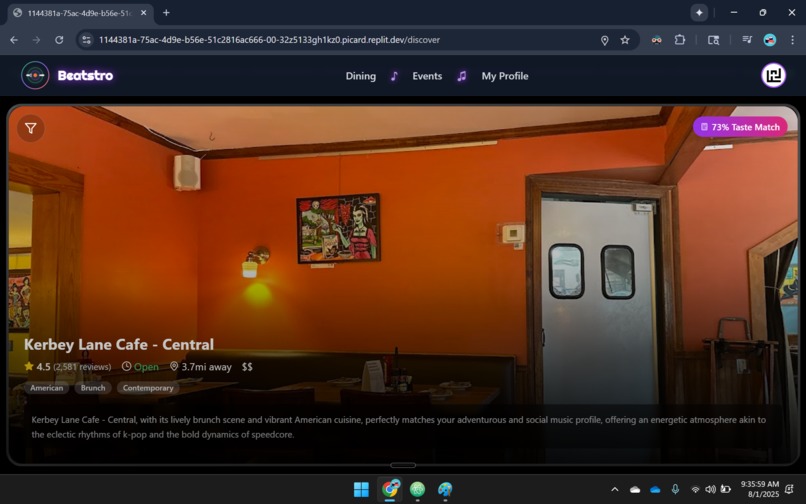Reload the page
This screenshot has height=504, width=806.
[x=59, y=40]
